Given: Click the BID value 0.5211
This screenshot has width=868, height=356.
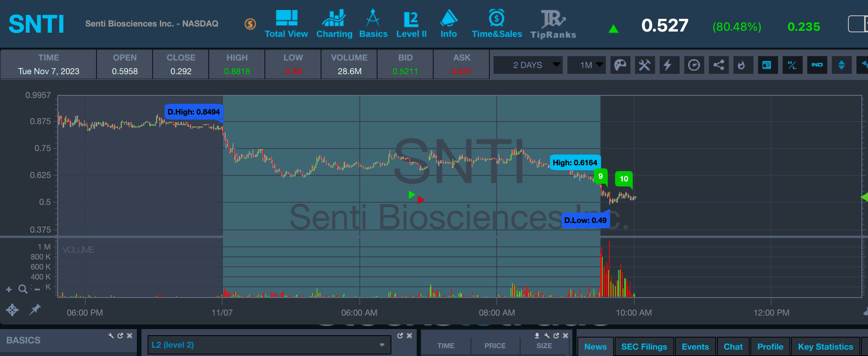Looking at the screenshot, I should (405, 72).
